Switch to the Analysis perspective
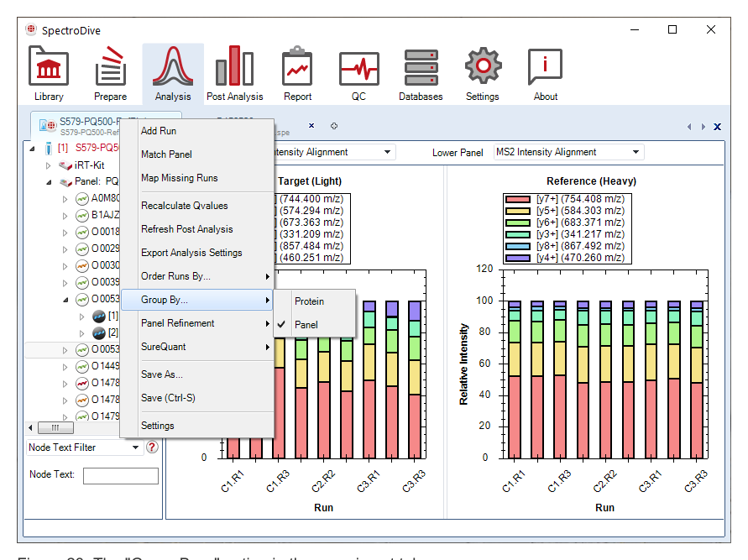The image size is (748, 560). 173,73
